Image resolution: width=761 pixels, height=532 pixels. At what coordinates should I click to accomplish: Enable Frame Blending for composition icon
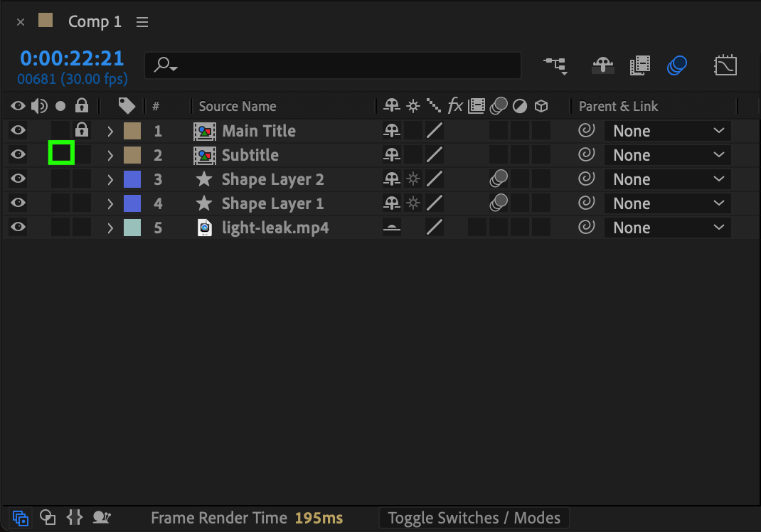coord(640,65)
